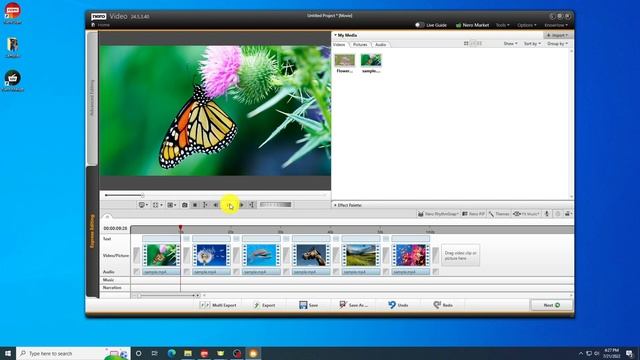Jump to the start of the clip
The image size is (640, 360).
pyautogui.click(x=205, y=205)
